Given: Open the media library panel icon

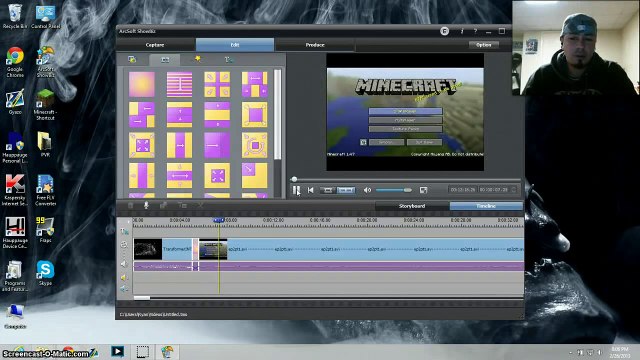Looking at the screenshot, I should pyautogui.click(x=132, y=60).
